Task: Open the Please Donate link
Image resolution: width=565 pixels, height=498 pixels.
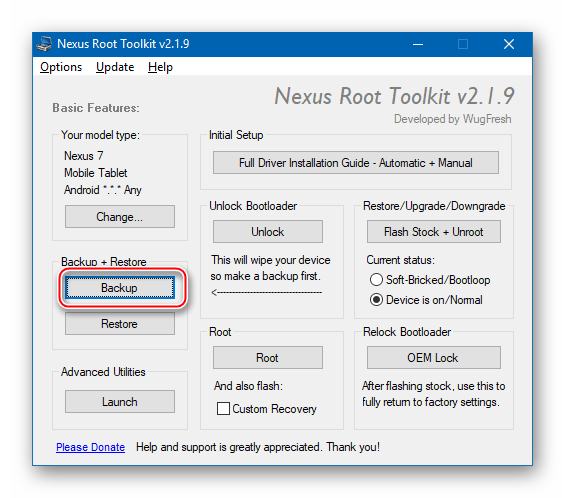Action: (90, 447)
